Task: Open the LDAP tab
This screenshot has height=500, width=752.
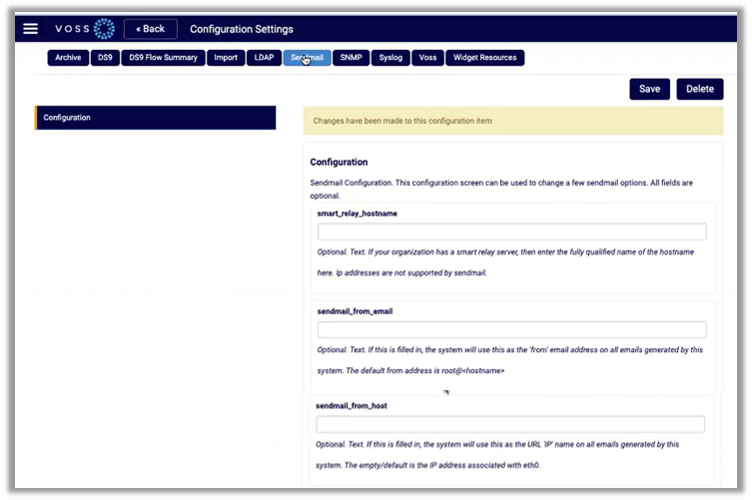Action: coord(264,58)
